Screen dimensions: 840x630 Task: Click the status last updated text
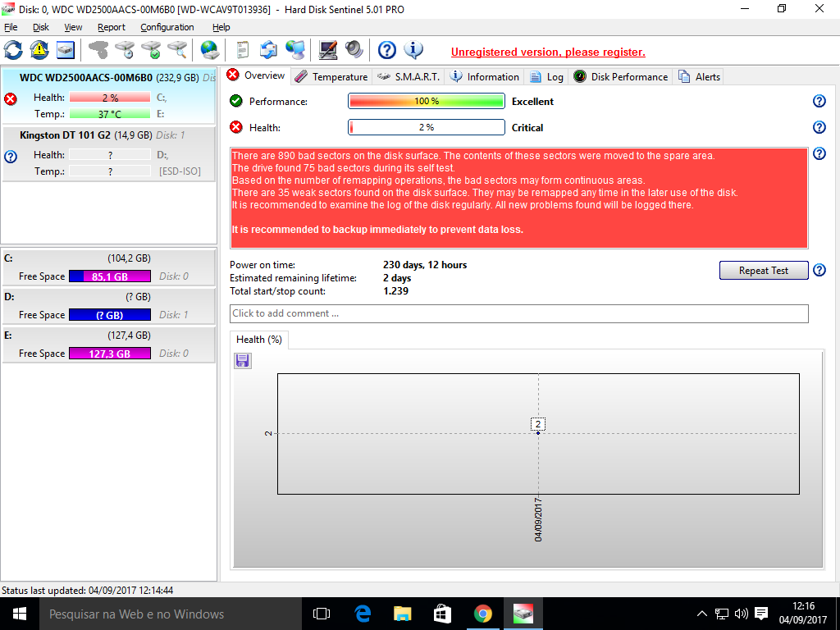(x=87, y=591)
